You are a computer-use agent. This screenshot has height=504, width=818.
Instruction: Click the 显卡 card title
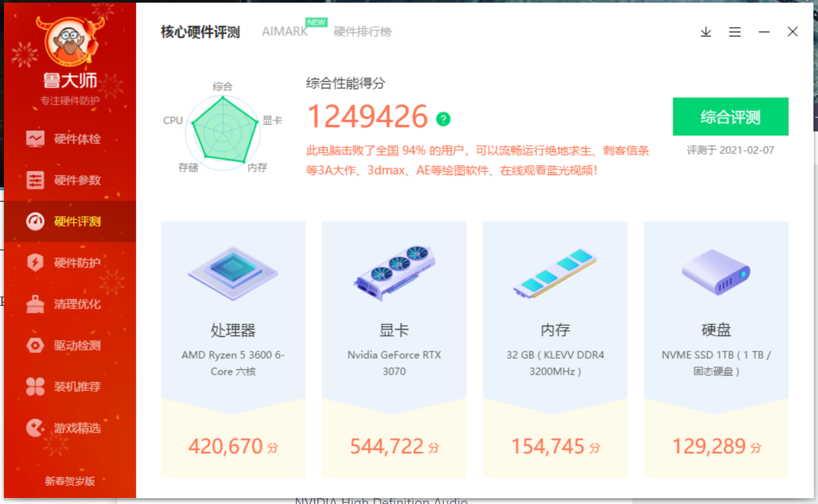(394, 330)
